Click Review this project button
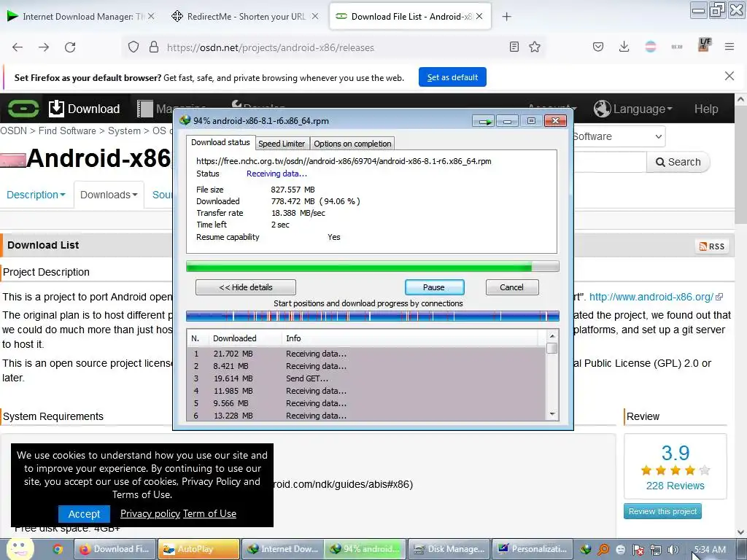This screenshot has width=747, height=560. click(x=662, y=511)
